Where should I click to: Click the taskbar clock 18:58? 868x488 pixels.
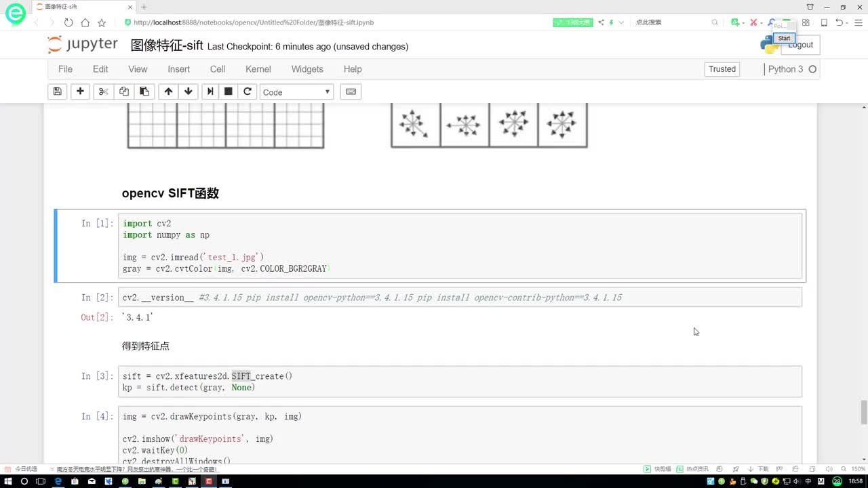[856, 481]
